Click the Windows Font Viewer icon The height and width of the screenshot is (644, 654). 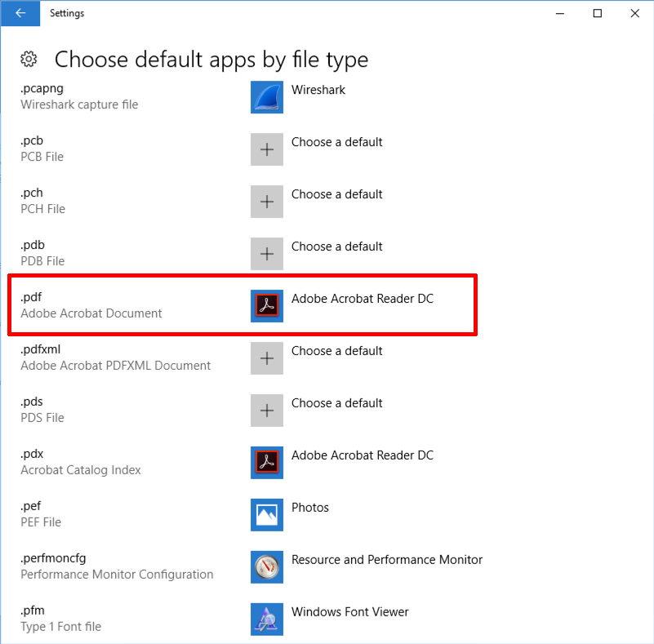click(267, 619)
